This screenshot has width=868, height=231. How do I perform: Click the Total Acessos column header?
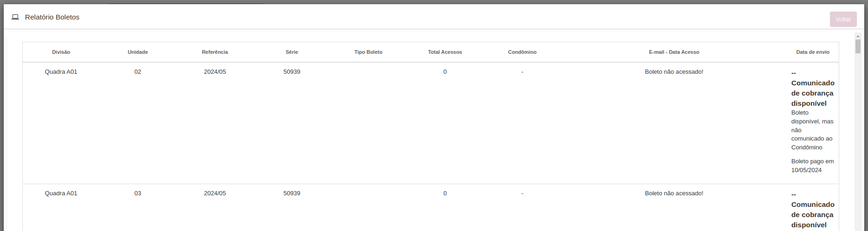pyautogui.click(x=445, y=52)
